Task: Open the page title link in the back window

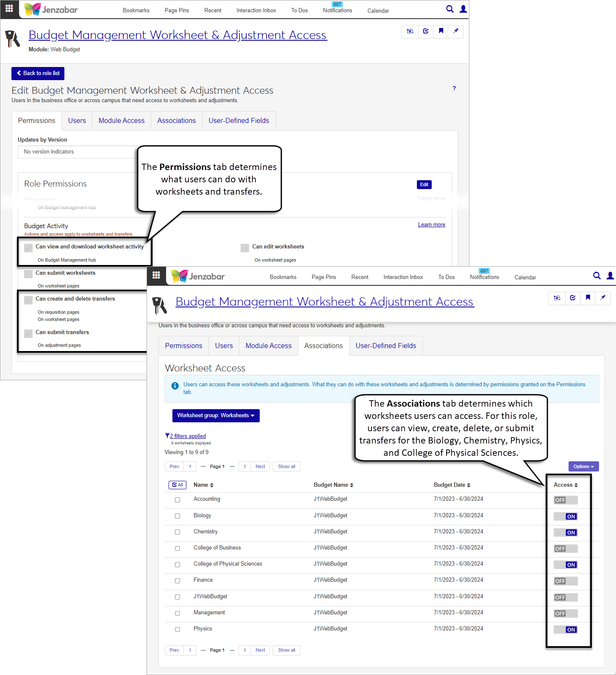Action: tap(178, 35)
